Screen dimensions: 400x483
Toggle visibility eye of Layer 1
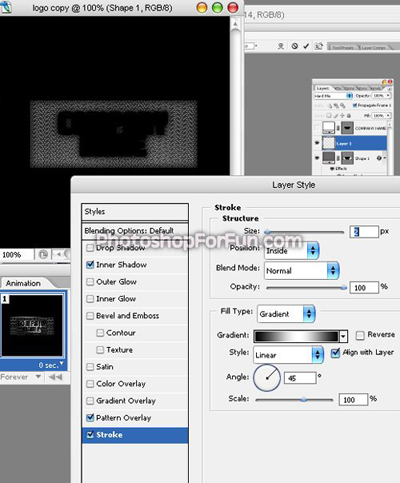point(317,143)
